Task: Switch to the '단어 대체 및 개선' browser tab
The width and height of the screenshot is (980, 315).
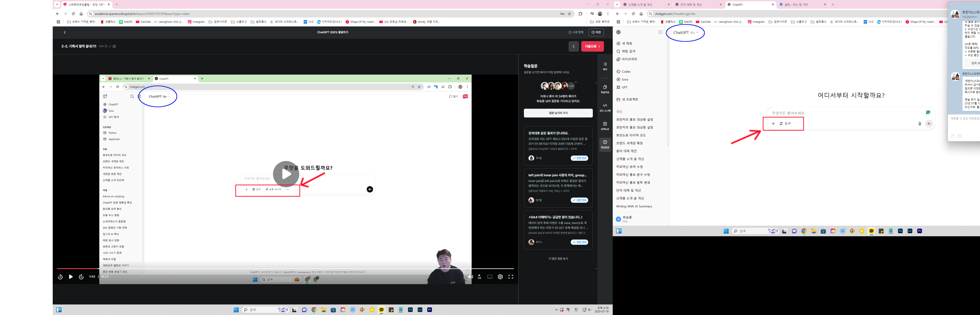Action: (698, 5)
